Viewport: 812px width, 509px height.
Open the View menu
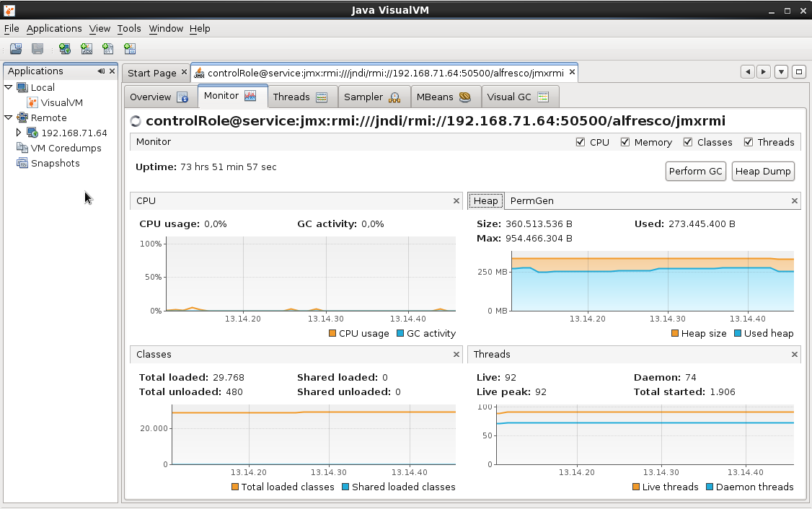[x=100, y=29]
